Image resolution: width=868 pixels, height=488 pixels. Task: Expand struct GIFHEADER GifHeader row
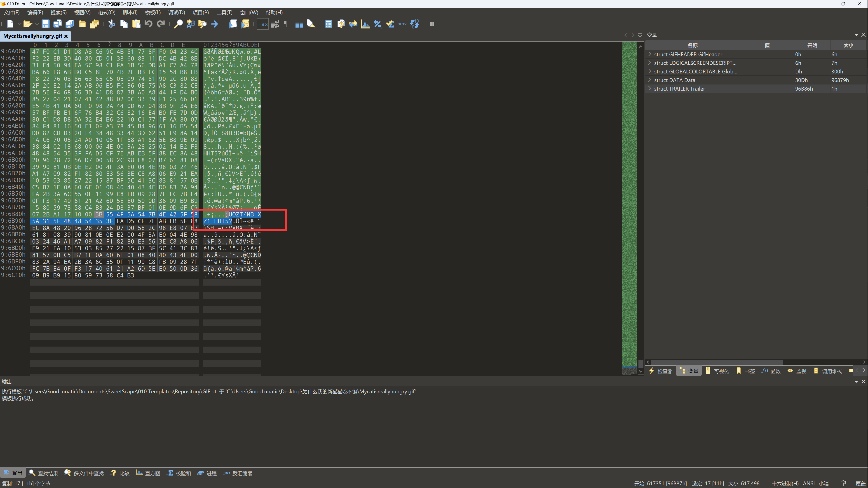coord(649,54)
